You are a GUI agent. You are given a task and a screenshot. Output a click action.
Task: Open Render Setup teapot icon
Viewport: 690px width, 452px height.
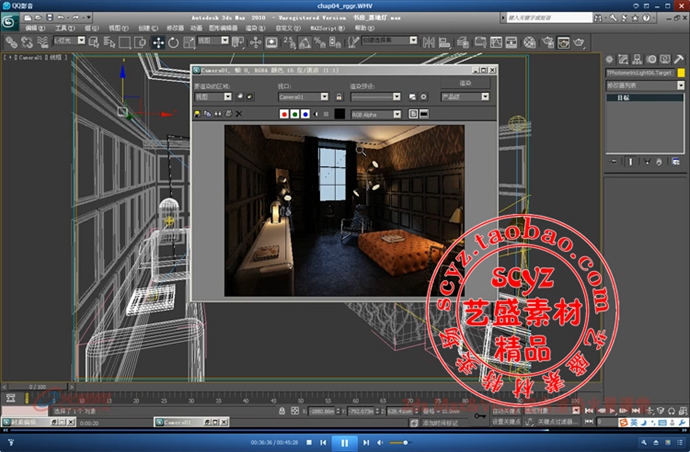(548, 42)
